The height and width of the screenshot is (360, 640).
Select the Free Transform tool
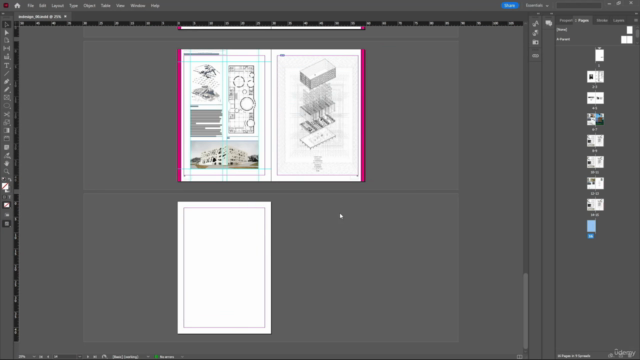pyautogui.click(x=7, y=122)
